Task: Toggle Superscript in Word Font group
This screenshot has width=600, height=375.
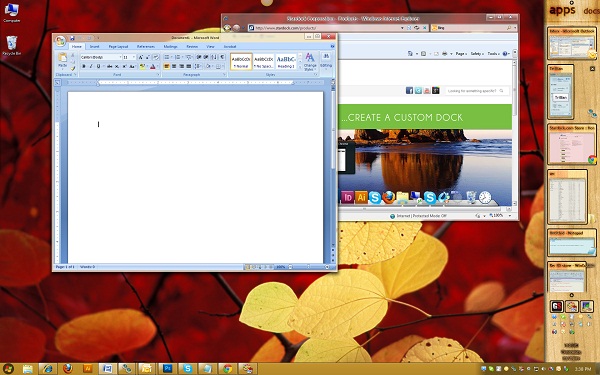Action: [124, 67]
